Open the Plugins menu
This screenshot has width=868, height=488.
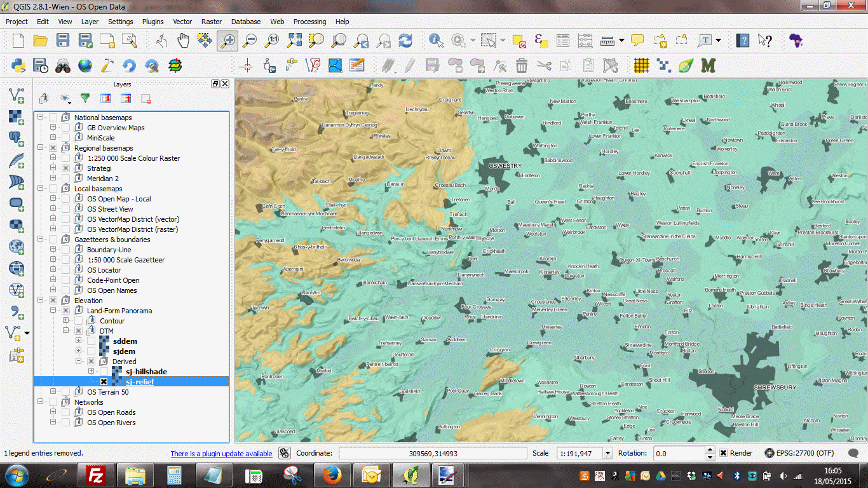tap(153, 21)
